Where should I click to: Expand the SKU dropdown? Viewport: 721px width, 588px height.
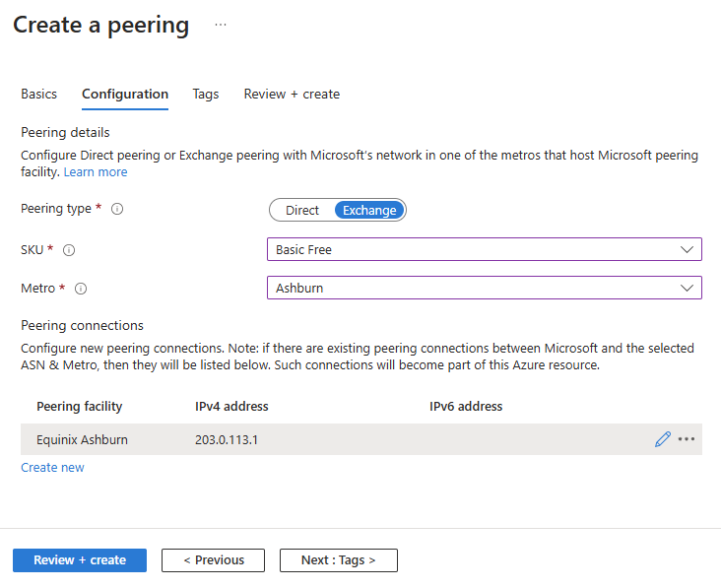coord(484,250)
